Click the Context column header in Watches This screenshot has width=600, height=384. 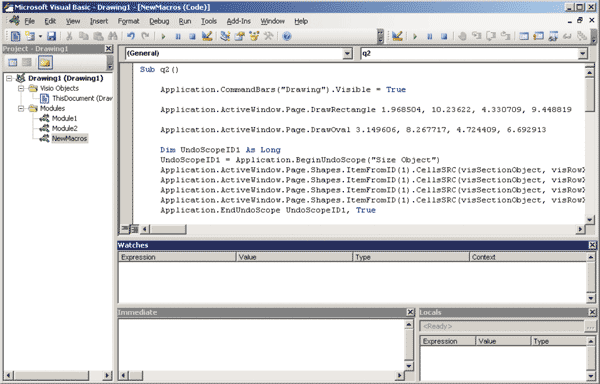click(528, 257)
